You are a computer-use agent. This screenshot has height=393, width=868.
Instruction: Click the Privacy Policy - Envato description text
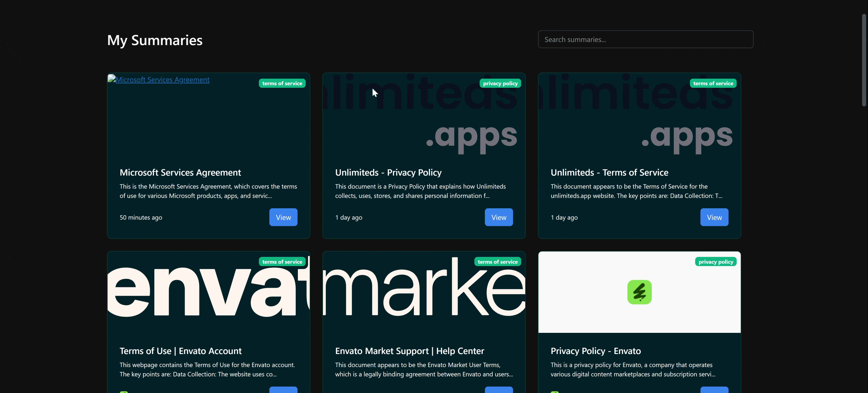[633, 370]
